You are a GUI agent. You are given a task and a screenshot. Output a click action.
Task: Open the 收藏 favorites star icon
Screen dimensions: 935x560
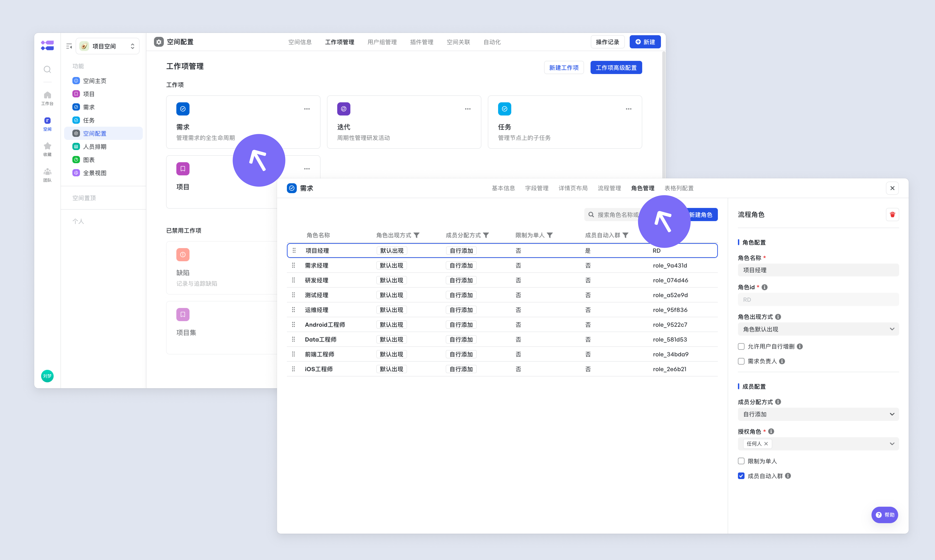coord(47,149)
